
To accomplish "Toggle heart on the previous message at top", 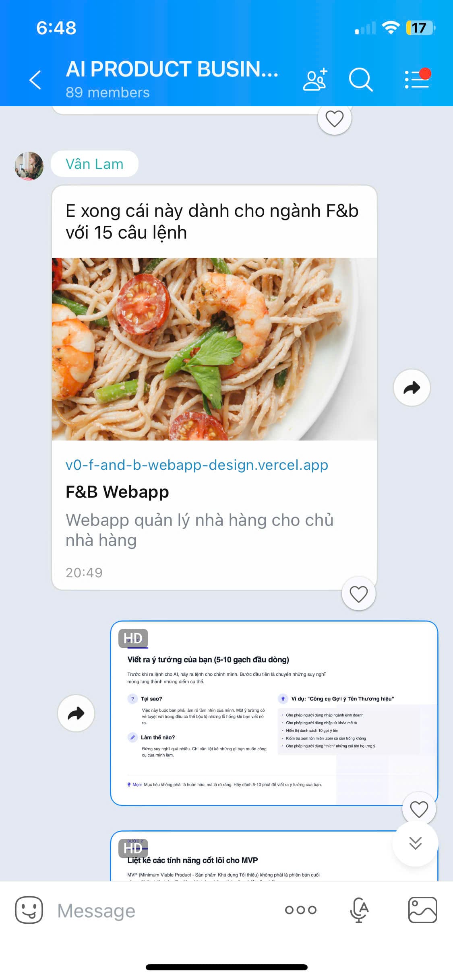I will coord(334,119).
